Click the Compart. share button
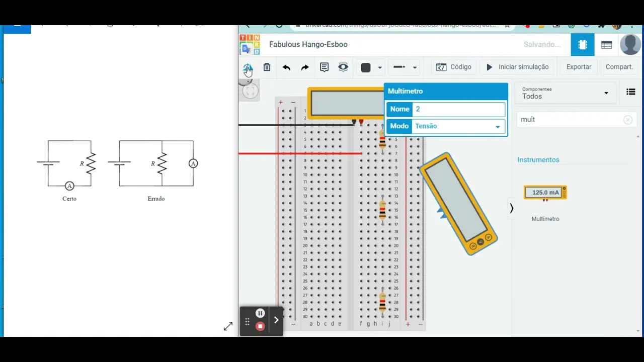The height and width of the screenshot is (362, 644). coord(619,67)
